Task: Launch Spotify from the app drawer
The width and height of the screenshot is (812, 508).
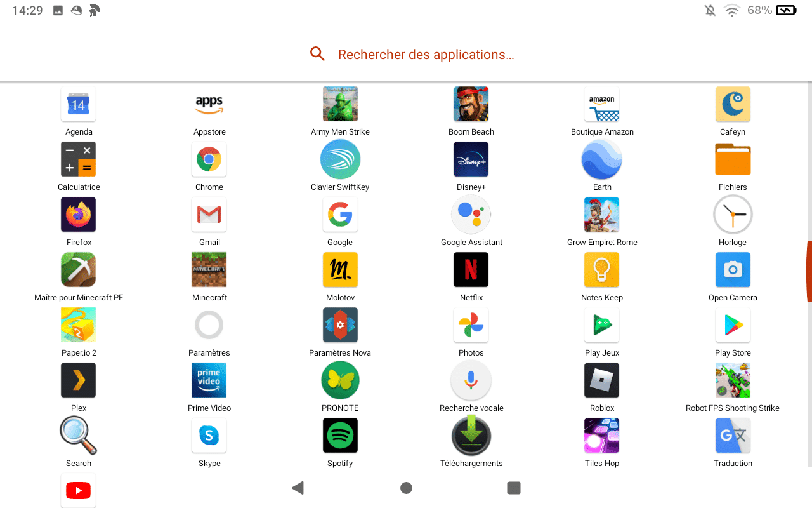Action: tap(340, 436)
